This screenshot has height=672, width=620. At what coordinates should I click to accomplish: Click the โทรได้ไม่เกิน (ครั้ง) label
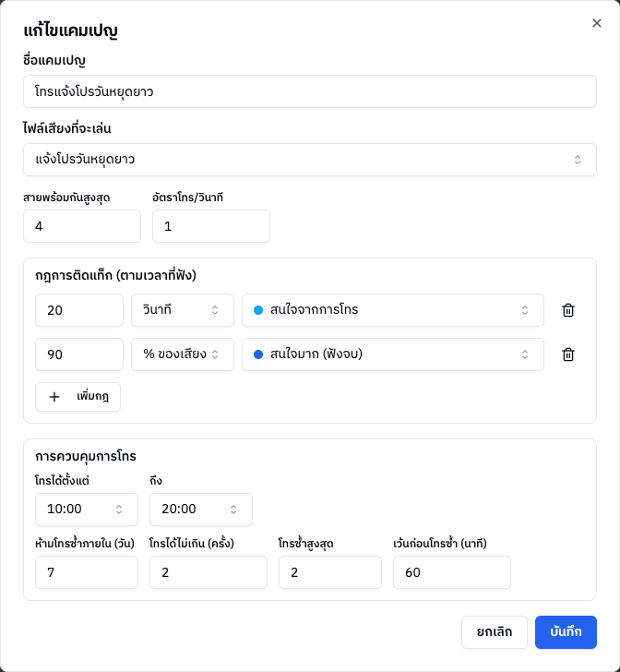[192, 544]
